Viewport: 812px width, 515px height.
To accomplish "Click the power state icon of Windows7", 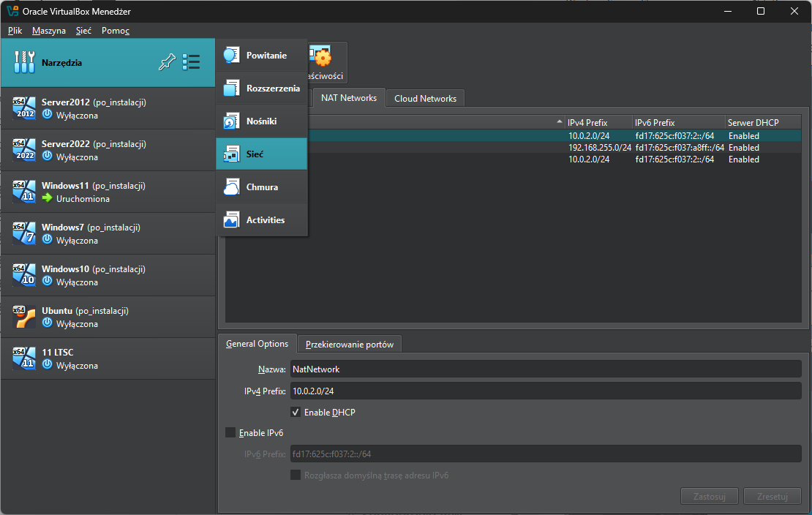I will [47, 239].
